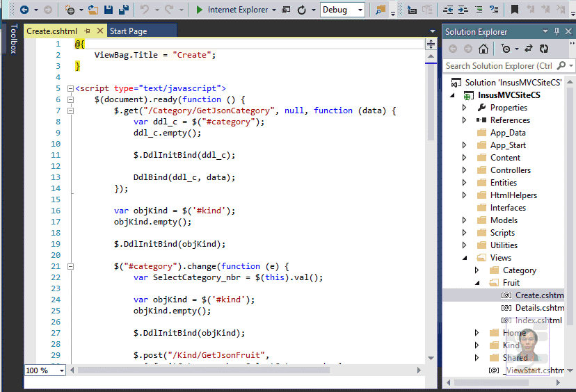The width and height of the screenshot is (576, 392).
Task: Click the editor split window handle
Action: (x=431, y=44)
